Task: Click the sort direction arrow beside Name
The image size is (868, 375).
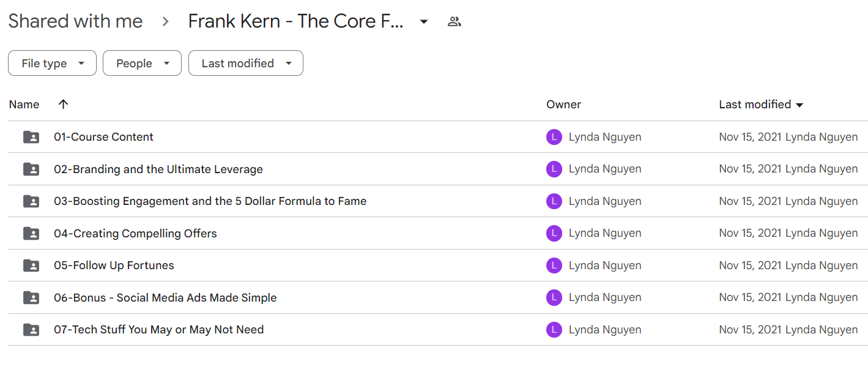Action: (63, 105)
